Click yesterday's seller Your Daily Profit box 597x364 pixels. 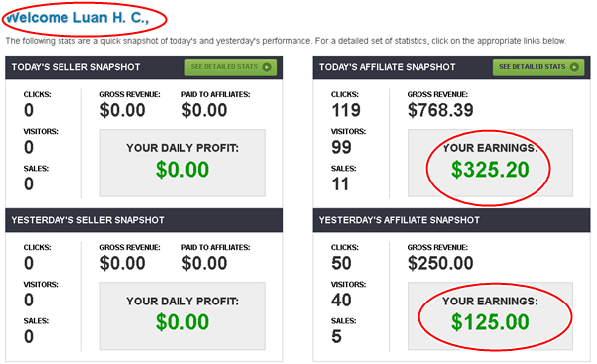[x=182, y=316]
